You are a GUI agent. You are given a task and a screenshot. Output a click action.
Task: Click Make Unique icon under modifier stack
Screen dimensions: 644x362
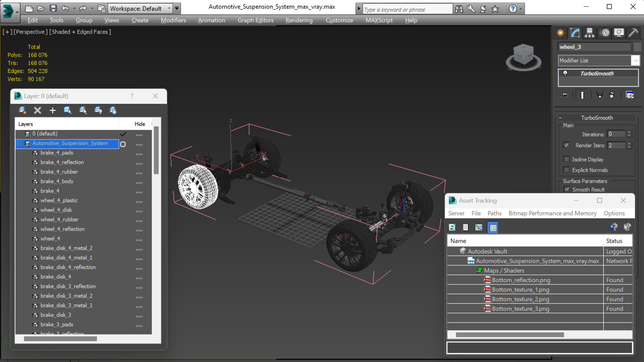600,95
